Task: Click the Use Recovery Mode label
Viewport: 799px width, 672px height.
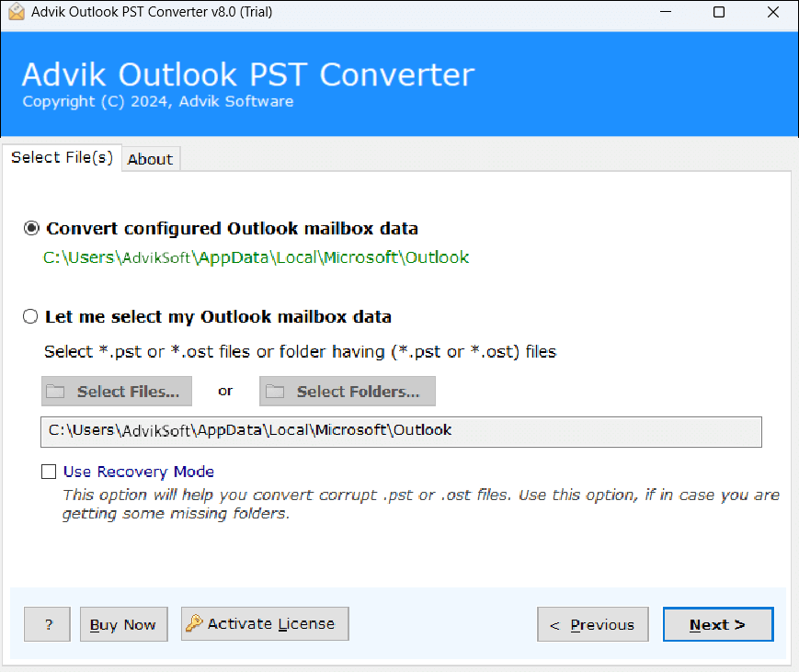Action: [139, 472]
